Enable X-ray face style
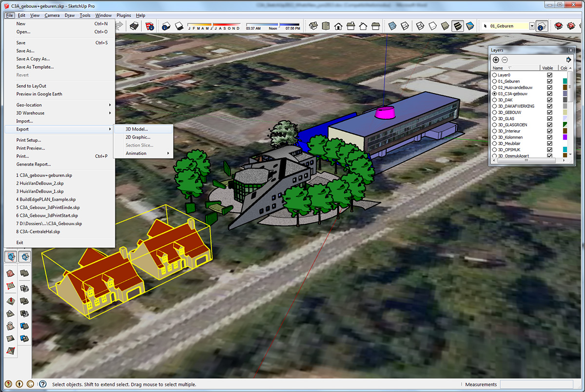 (x=392, y=26)
